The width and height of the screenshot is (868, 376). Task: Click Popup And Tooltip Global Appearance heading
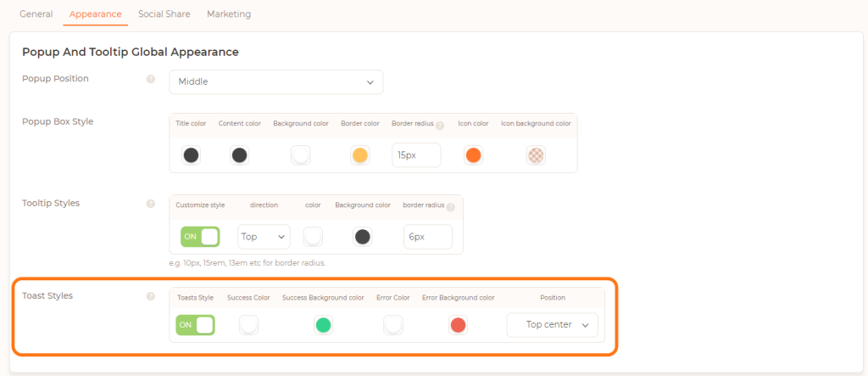[131, 52]
